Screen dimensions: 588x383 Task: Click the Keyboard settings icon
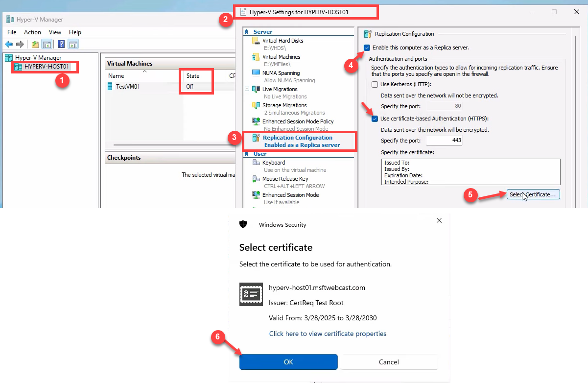256,163
